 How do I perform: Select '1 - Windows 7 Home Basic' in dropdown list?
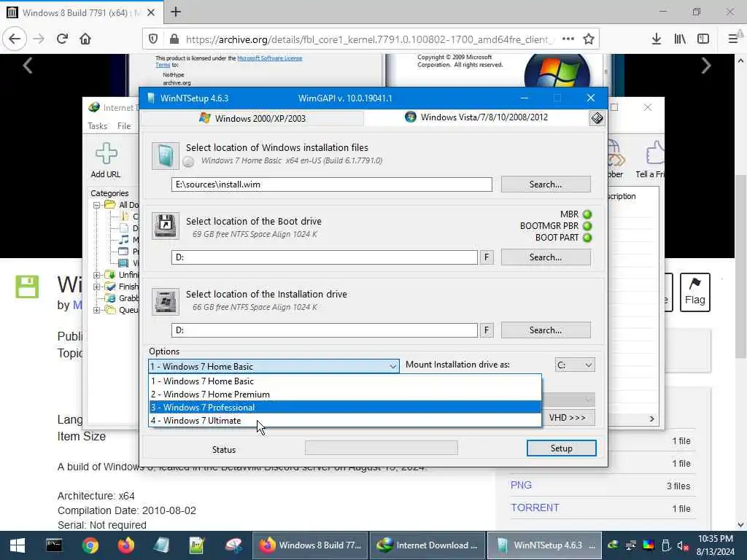click(345, 381)
